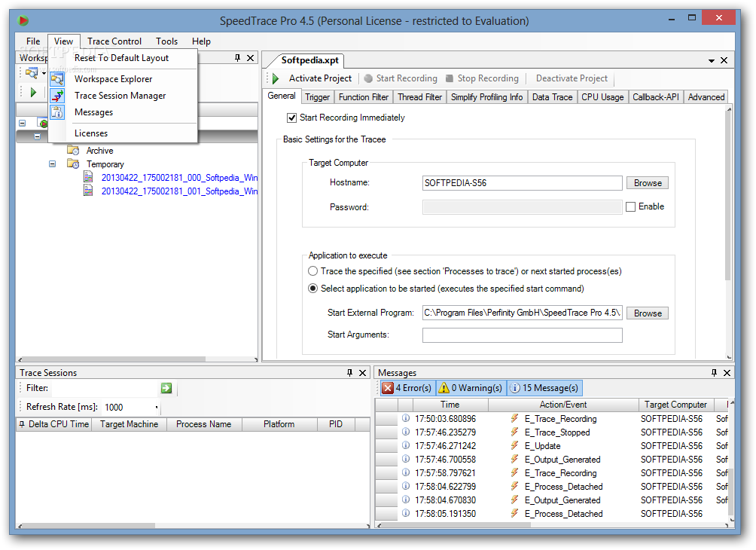Click the SpeedTrace app icon in title bar
Viewport: 756px width, 550px height.
point(23,20)
